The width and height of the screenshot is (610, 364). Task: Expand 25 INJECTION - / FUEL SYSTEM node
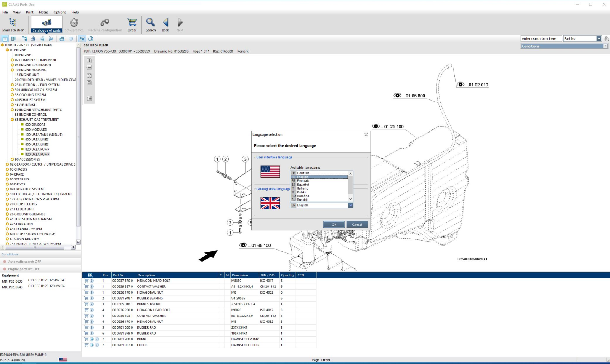(12, 85)
